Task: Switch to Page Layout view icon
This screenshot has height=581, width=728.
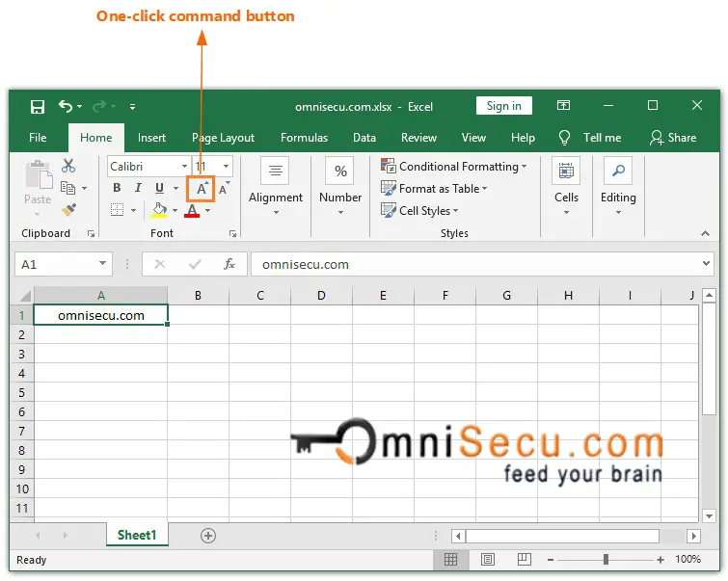Action: (x=488, y=560)
